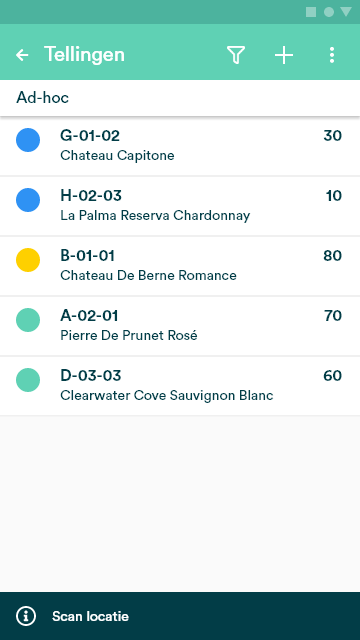
Task: Click the Tellingen title
Action: tap(84, 55)
